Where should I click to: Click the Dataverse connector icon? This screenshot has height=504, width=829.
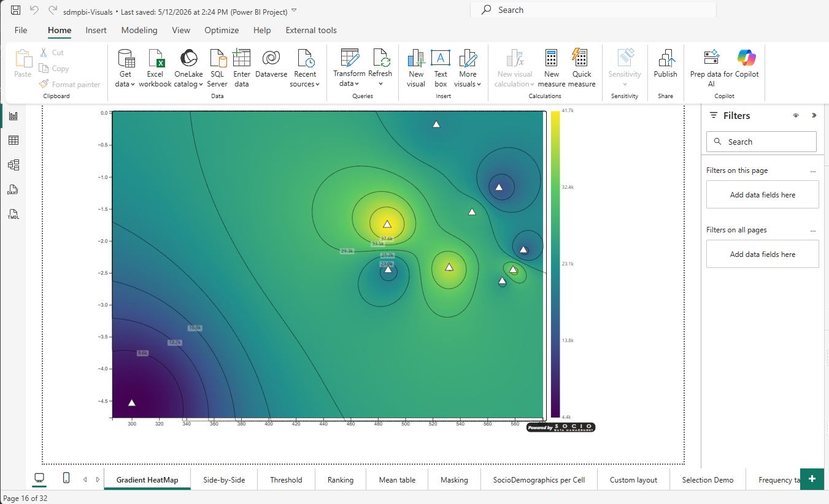(x=271, y=64)
